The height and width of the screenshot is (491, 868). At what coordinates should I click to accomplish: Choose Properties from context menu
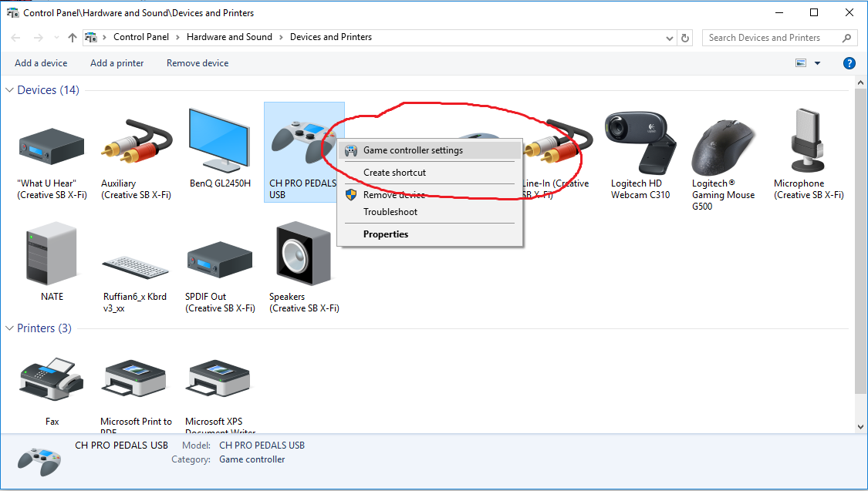(430, 234)
